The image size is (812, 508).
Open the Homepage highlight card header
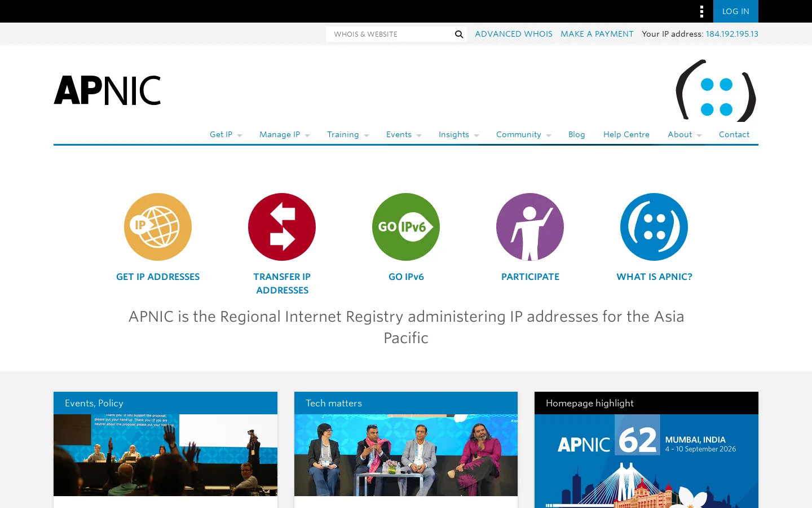[646, 403]
